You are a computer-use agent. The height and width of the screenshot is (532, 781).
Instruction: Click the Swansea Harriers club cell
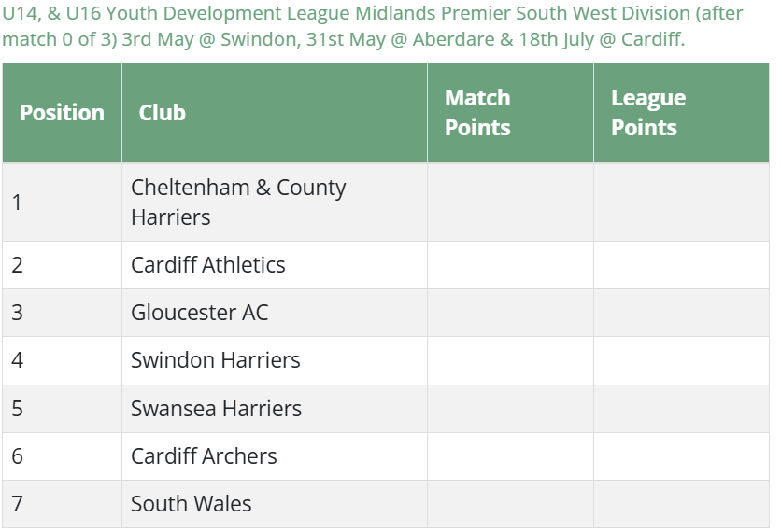(x=217, y=409)
